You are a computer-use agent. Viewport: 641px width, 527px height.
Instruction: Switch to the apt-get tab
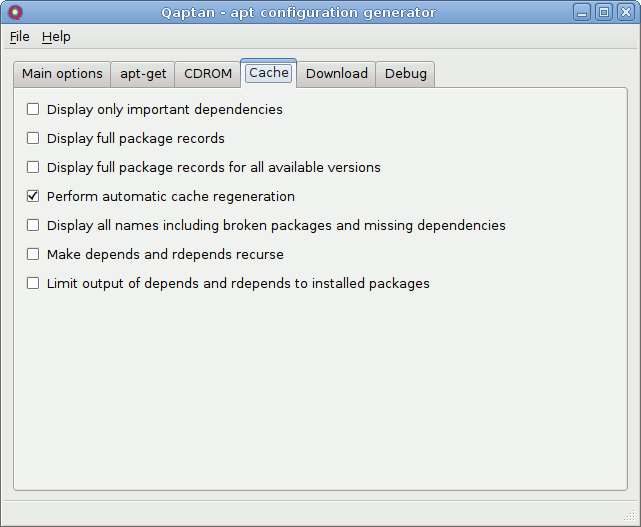(143, 74)
